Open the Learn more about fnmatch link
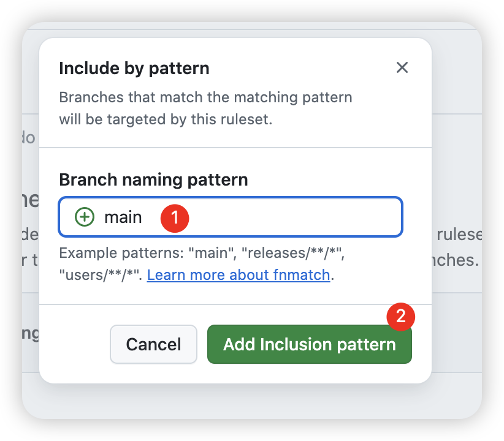 (239, 275)
